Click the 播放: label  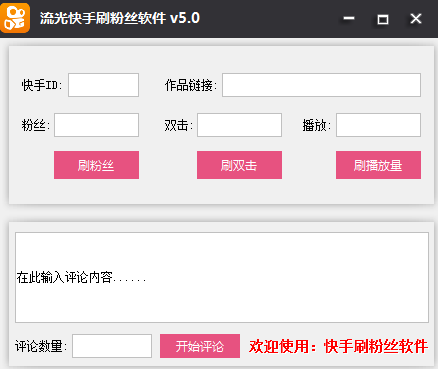point(317,125)
